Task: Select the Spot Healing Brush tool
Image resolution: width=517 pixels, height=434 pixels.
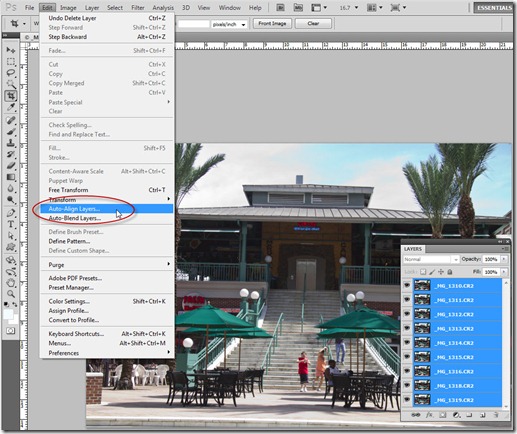Action: tap(11, 120)
